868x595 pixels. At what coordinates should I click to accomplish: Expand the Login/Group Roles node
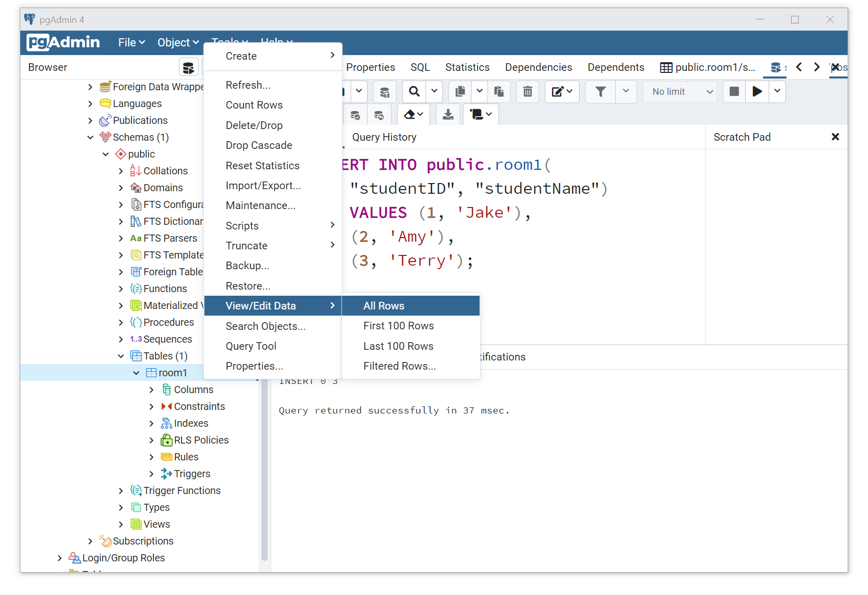[x=60, y=558]
